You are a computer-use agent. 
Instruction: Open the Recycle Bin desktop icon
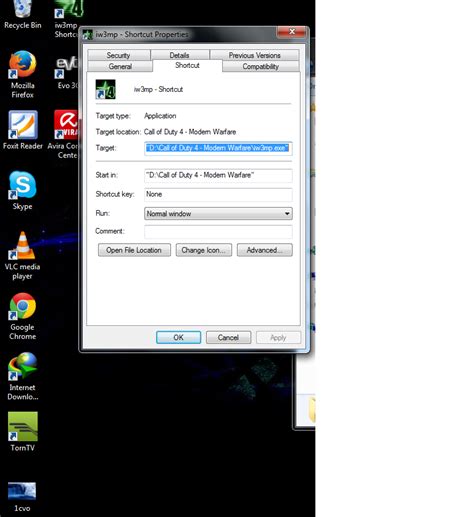pyautogui.click(x=23, y=15)
